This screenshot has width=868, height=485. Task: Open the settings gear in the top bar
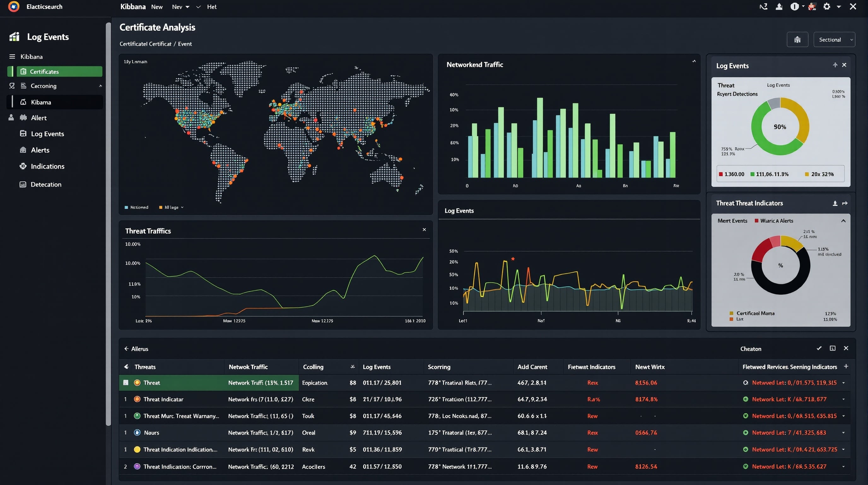coord(827,6)
